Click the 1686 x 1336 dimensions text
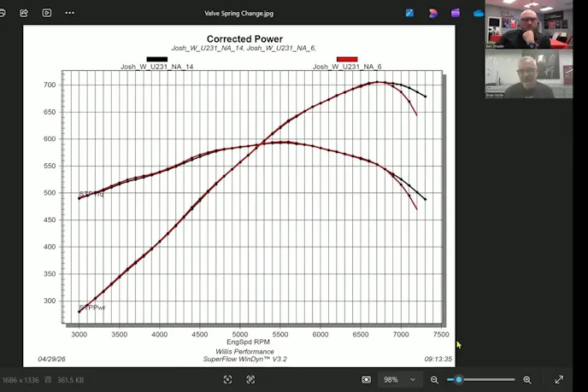Screen dimensions: 588x392 point(21,380)
